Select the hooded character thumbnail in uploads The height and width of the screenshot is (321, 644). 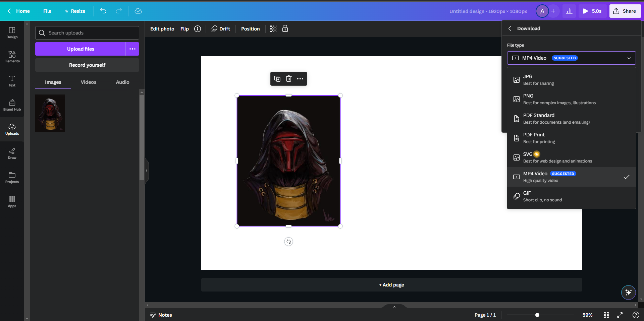click(x=50, y=113)
